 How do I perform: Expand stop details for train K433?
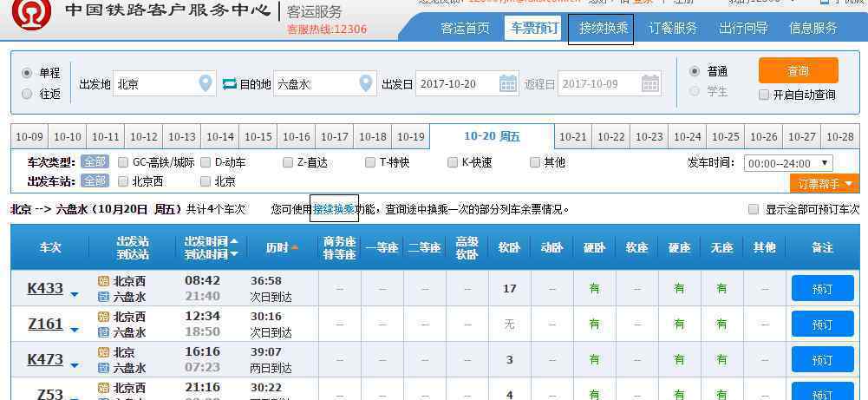[75, 295]
